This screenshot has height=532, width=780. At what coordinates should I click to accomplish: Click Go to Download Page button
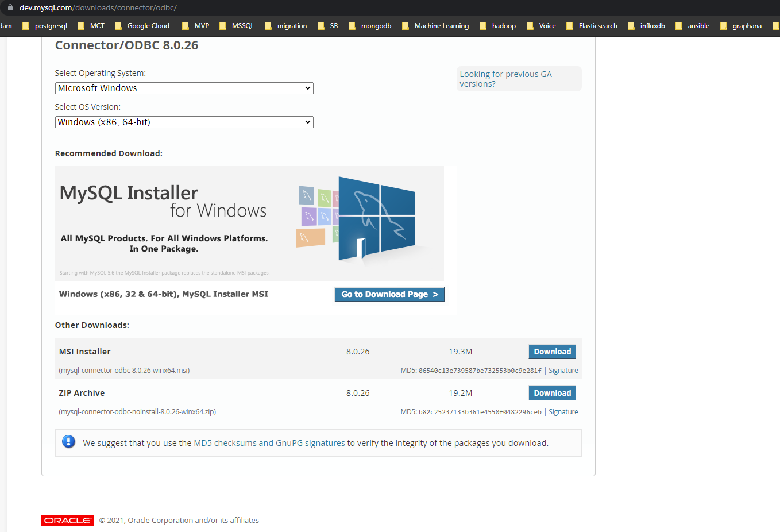(389, 294)
